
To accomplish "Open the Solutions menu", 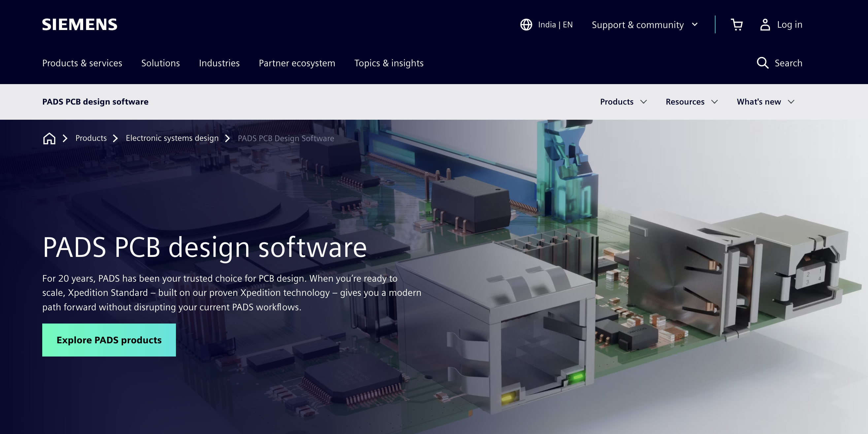I will [x=160, y=63].
